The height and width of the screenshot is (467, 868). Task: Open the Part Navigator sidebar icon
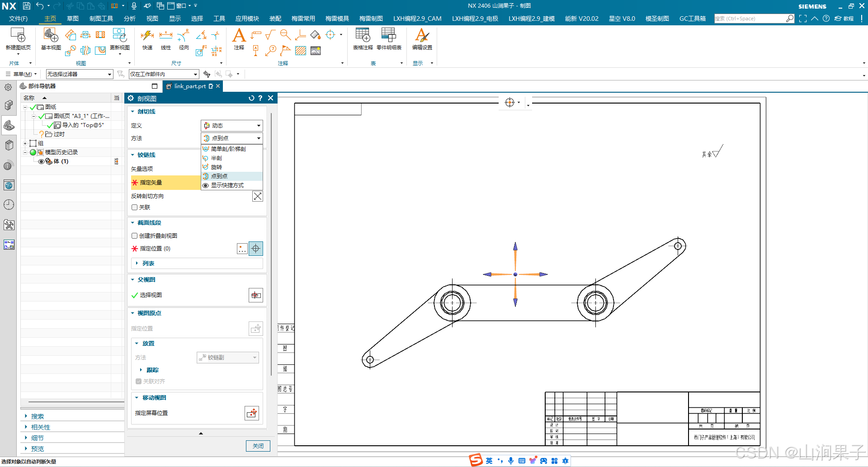(x=9, y=125)
